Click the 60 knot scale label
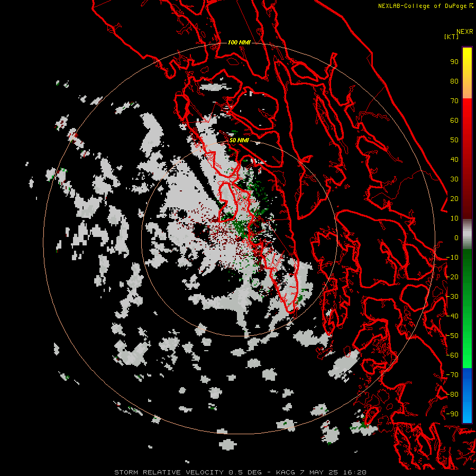This screenshot has width=476, height=476. 454,120
